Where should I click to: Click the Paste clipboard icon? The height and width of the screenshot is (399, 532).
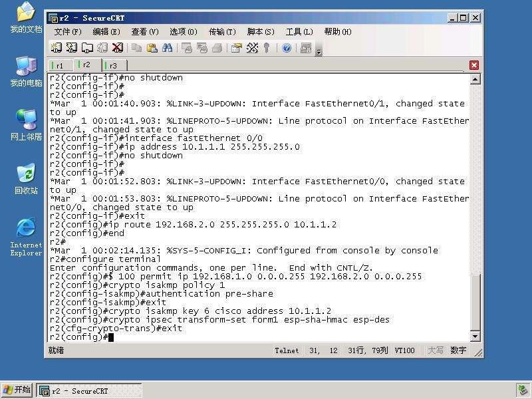click(152, 48)
